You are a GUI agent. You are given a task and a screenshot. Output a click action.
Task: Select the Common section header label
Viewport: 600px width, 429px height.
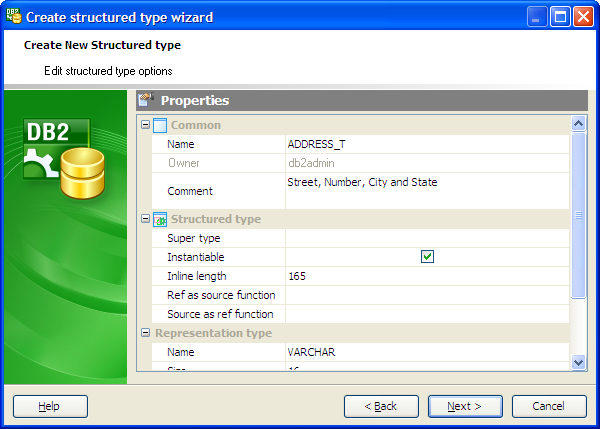pyautogui.click(x=196, y=125)
